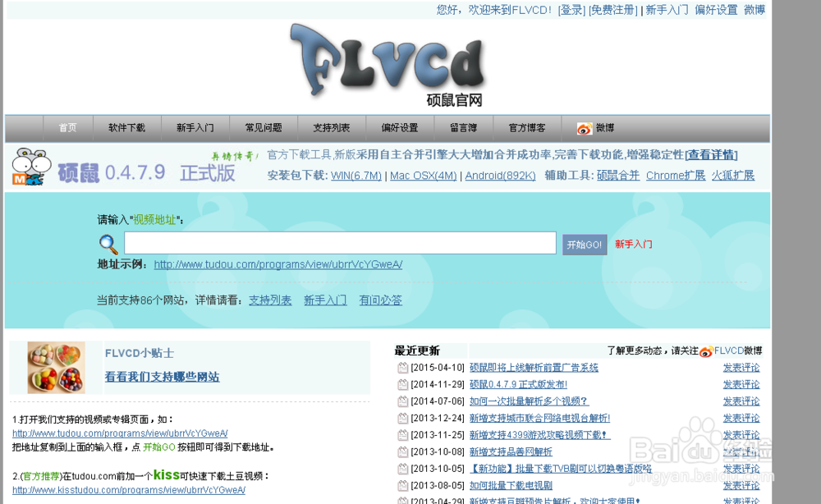Open the 火狐扩展 link
821x504 pixels.
[x=732, y=176]
